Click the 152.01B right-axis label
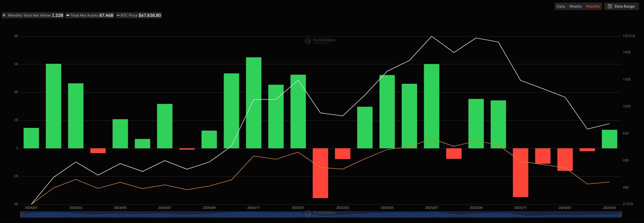The width and height of the screenshot is (644, 223). pyautogui.click(x=629, y=36)
